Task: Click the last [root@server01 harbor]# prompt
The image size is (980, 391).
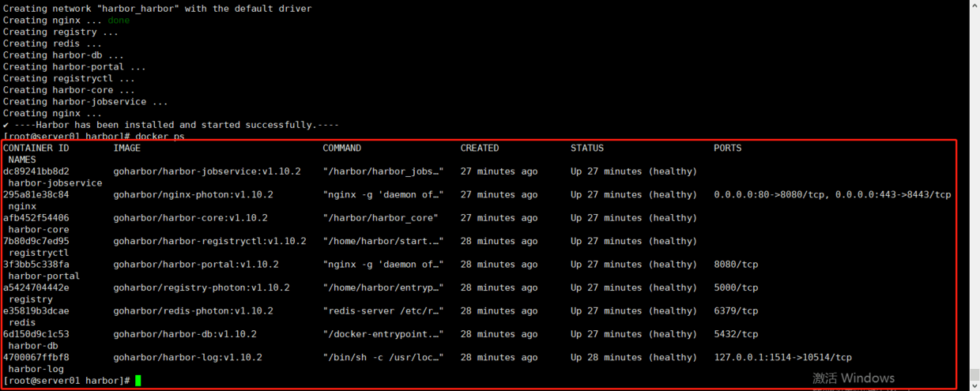Action: (66, 381)
